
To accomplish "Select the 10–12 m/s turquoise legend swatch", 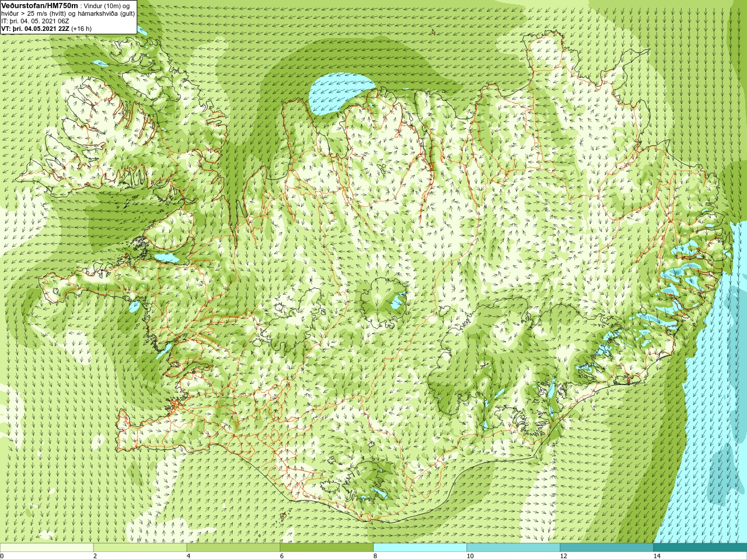I will click(514, 548).
